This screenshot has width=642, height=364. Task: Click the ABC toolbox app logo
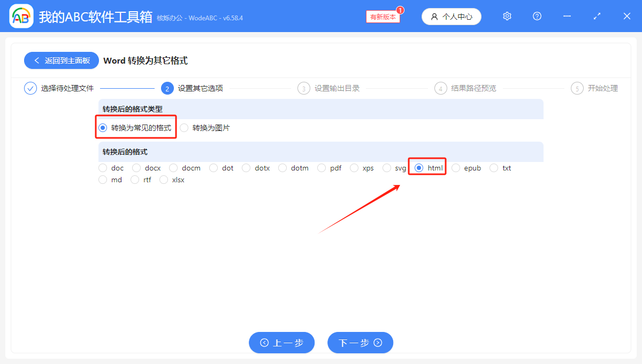21,16
